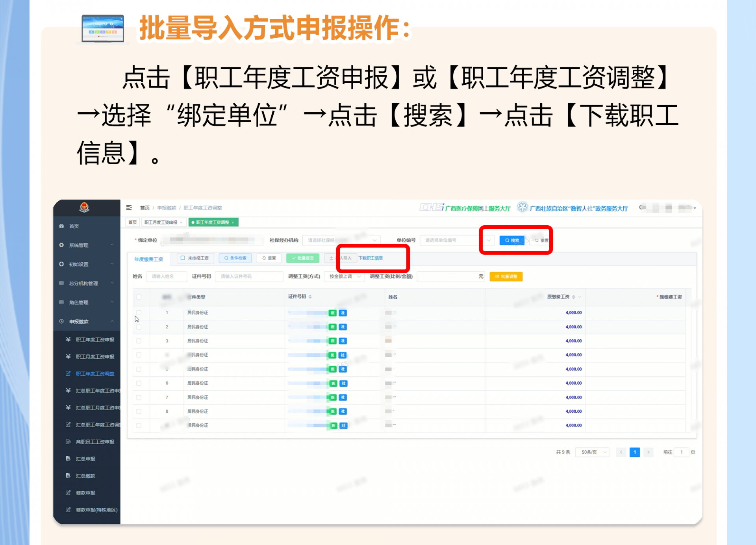Click sort icon on 证件号码 column

point(310,297)
